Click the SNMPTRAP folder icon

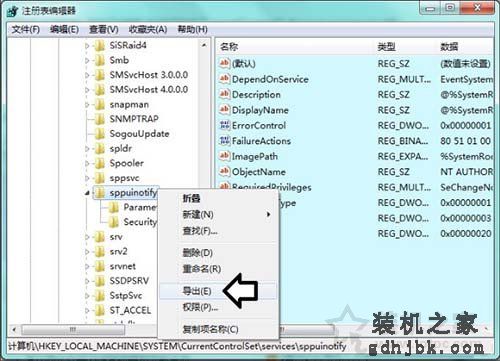click(100, 119)
